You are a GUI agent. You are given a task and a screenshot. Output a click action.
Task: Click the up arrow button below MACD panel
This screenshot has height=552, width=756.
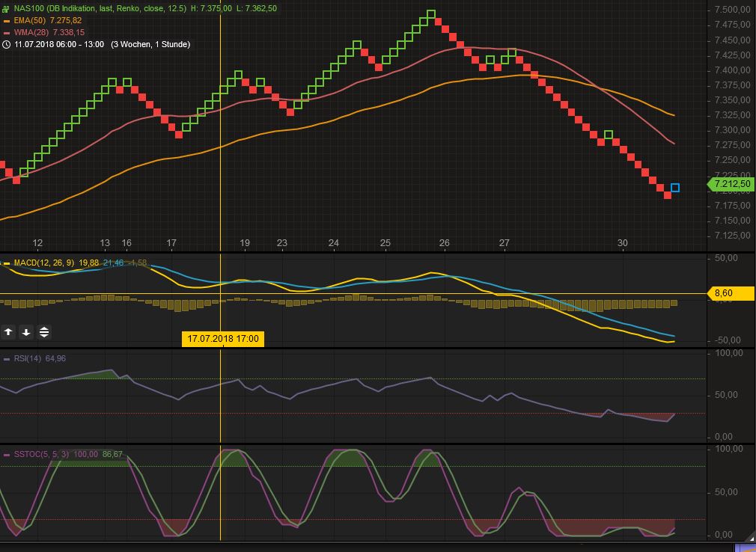click(8, 331)
